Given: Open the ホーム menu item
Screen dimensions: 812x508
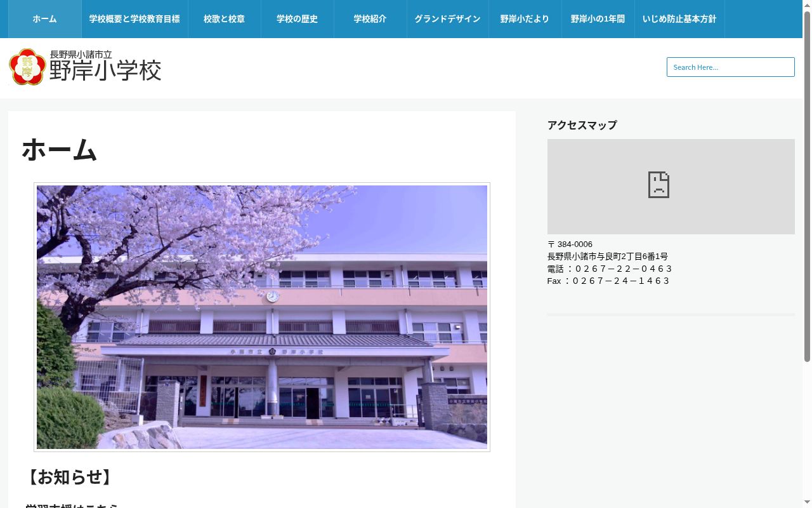Looking at the screenshot, I should pyautogui.click(x=44, y=19).
